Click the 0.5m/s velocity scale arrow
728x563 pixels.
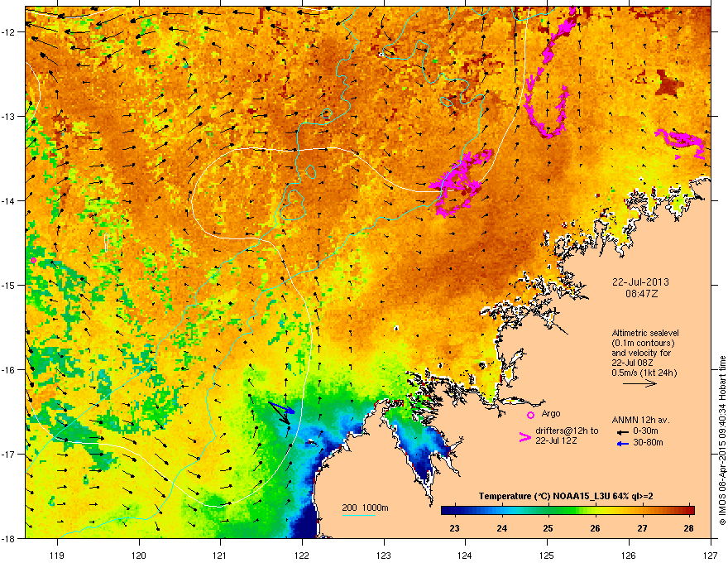tap(639, 383)
